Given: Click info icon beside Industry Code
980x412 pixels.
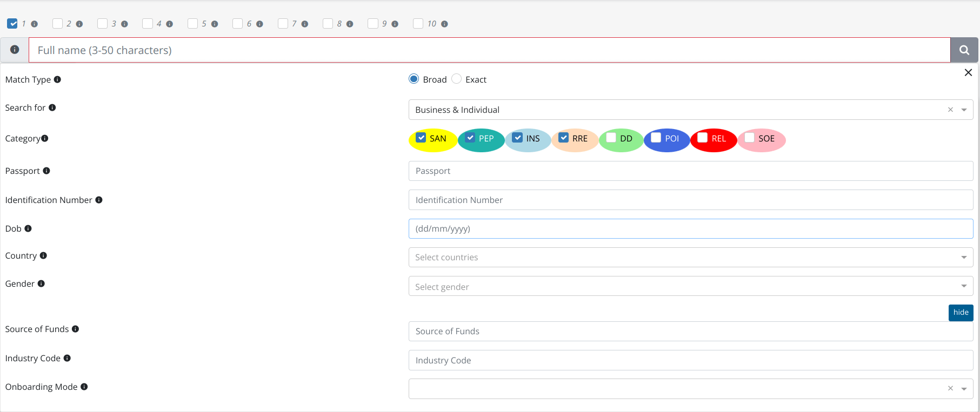Looking at the screenshot, I should (x=67, y=358).
